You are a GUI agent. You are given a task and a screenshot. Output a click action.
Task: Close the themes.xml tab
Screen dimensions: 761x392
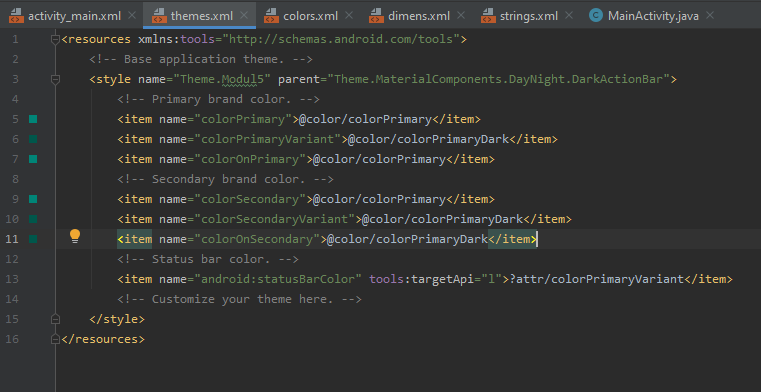[245, 16]
